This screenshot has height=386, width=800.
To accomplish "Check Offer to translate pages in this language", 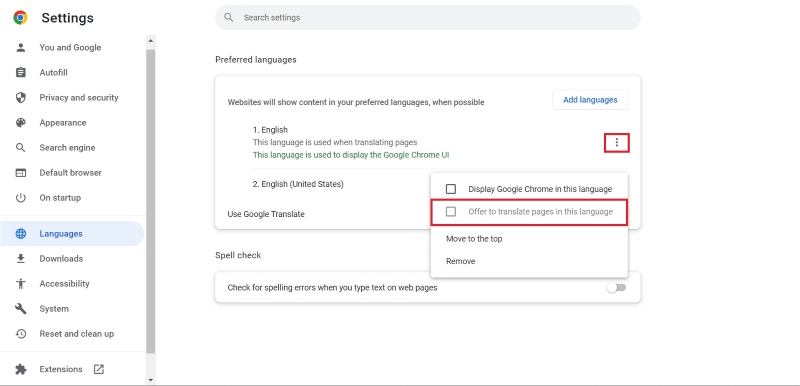I will pyautogui.click(x=451, y=212).
